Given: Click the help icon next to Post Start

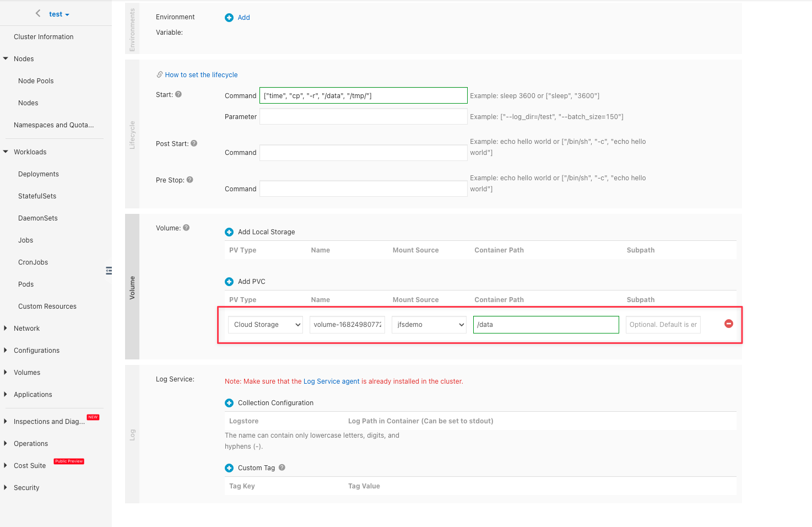Looking at the screenshot, I should coord(194,143).
